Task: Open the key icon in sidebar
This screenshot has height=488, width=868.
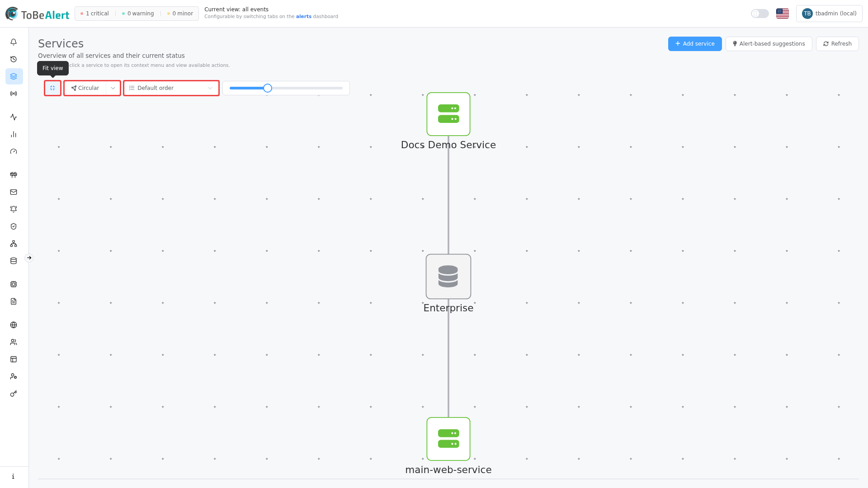Action: (x=14, y=394)
